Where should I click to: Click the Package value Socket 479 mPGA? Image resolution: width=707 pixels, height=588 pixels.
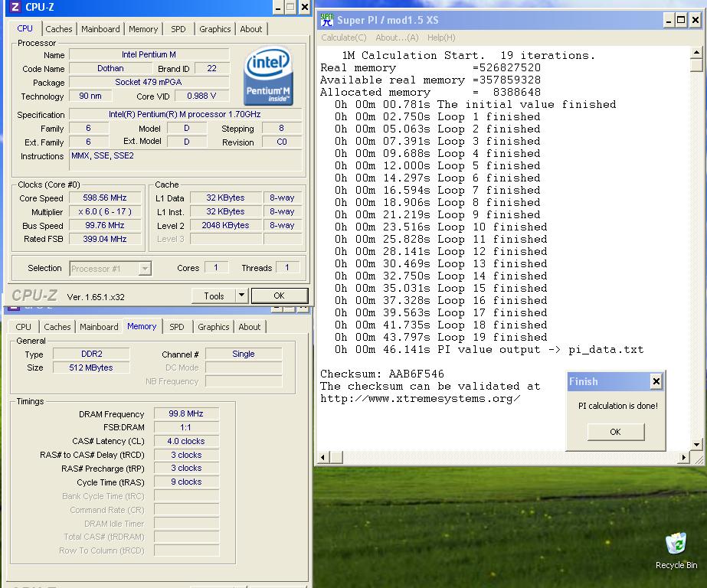point(149,82)
